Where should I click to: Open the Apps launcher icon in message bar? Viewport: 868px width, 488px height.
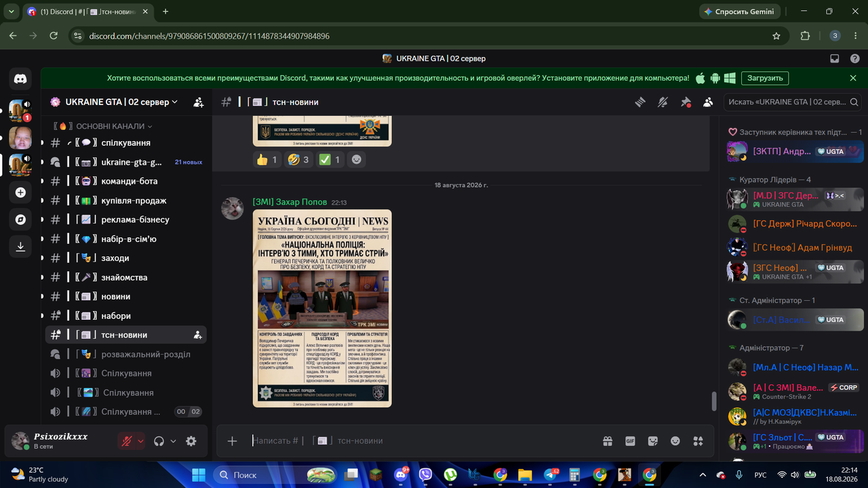(x=698, y=441)
